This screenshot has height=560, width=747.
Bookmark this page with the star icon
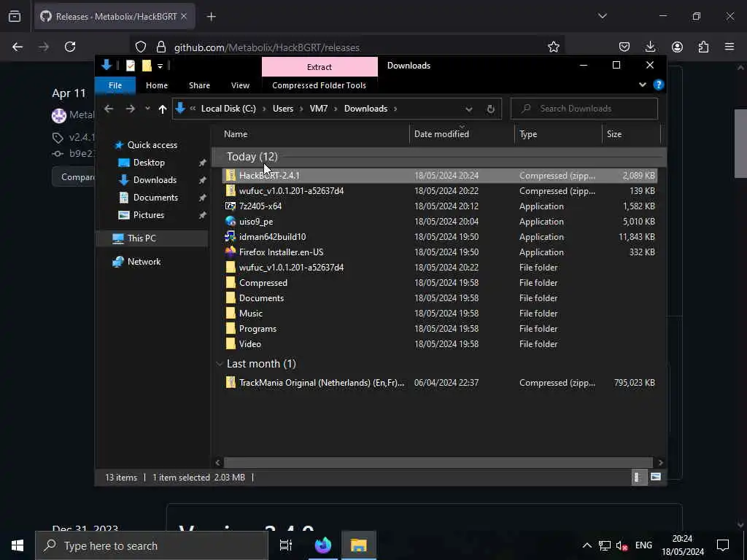pyautogui.click(x=553, y=47)
